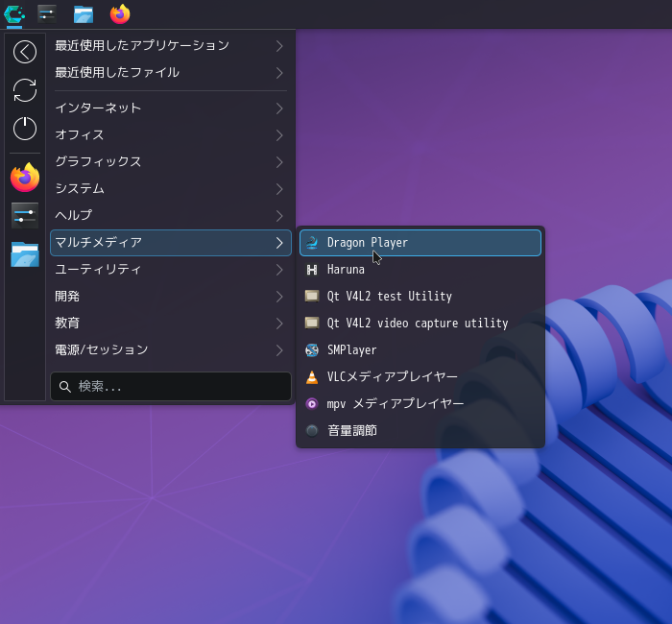Expand the 最近使用したファイル arrow

279,73
